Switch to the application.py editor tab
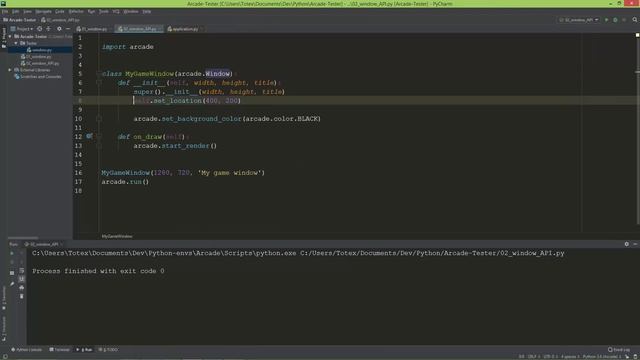Screen dimensions: 640x360 tap(185, 29)
